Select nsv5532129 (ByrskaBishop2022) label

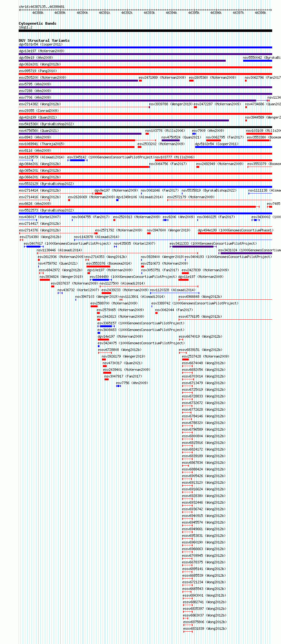[46, 184]
